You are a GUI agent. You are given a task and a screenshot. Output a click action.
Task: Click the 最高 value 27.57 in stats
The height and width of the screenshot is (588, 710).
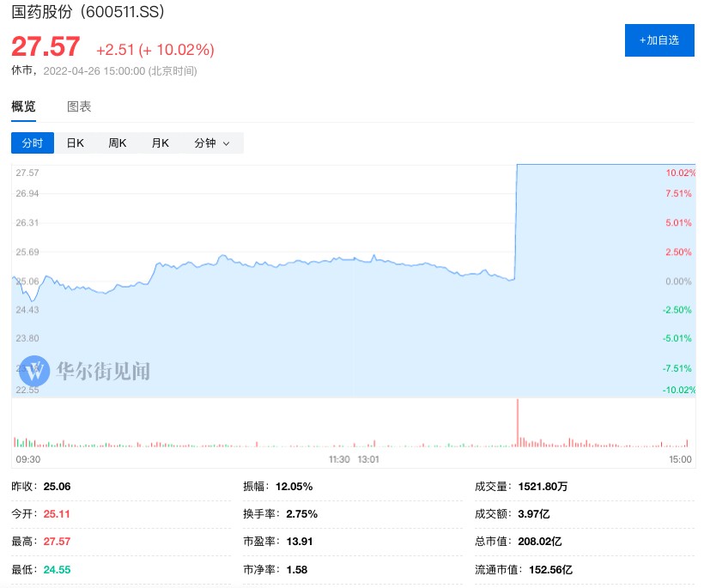57,542
